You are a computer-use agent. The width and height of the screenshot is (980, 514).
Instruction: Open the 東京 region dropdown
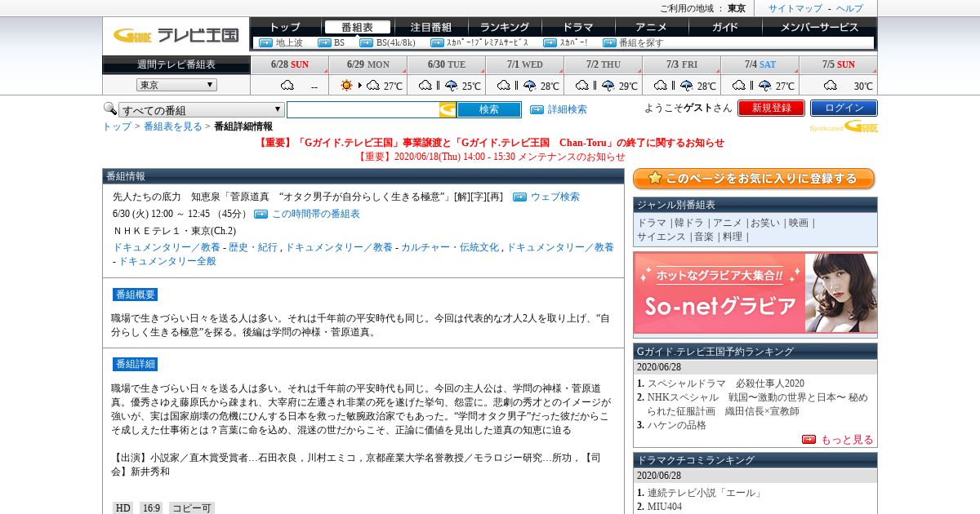176,85
